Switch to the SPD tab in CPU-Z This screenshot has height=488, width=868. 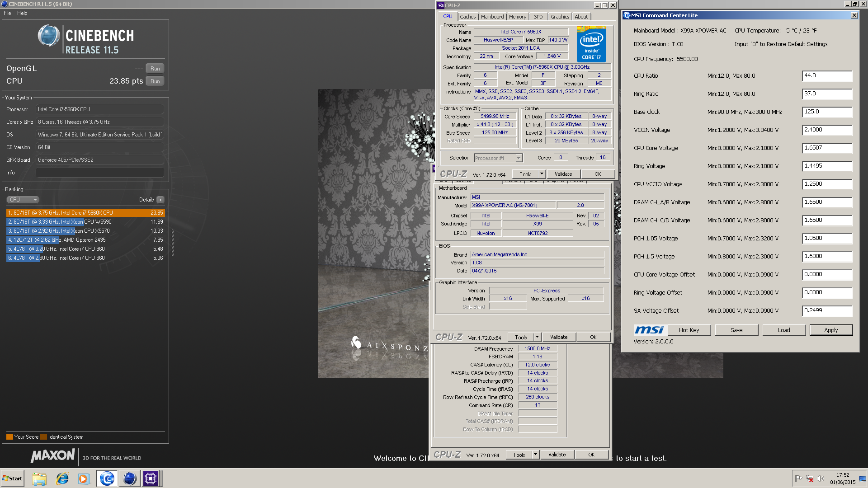538,17
